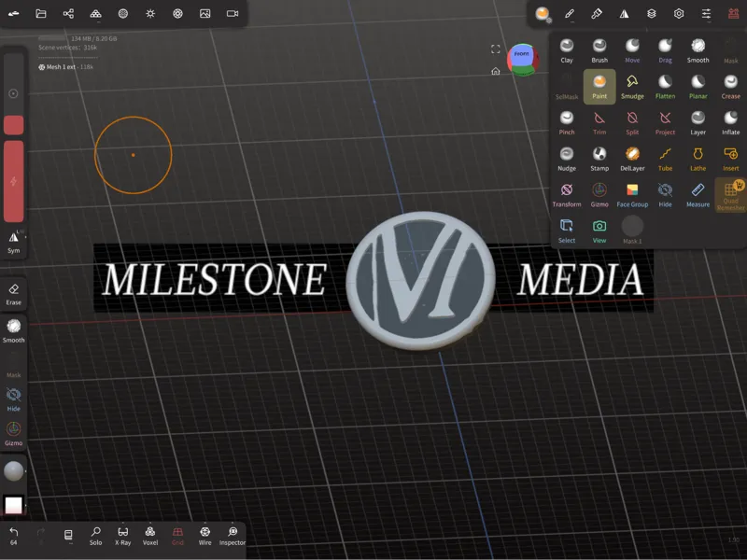Toggle the Voxel remesh option
The width and height of the screenshot is (747, 560).
(x=150, y=536)
